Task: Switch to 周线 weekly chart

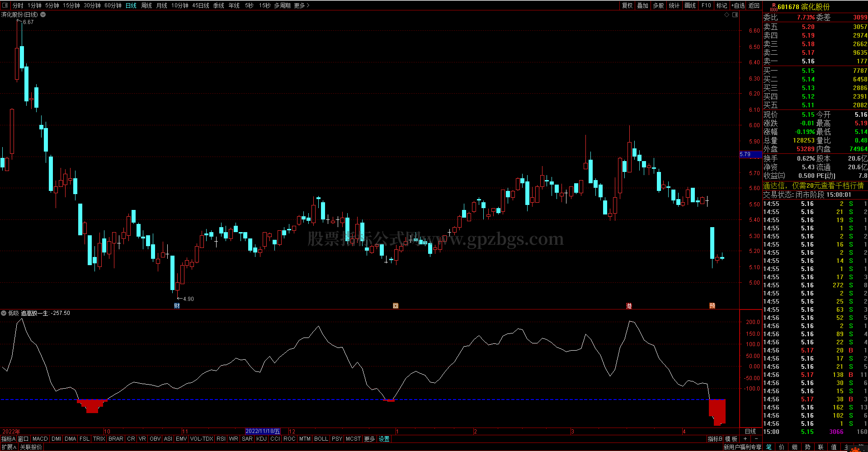Action: (x=146, y=5)
